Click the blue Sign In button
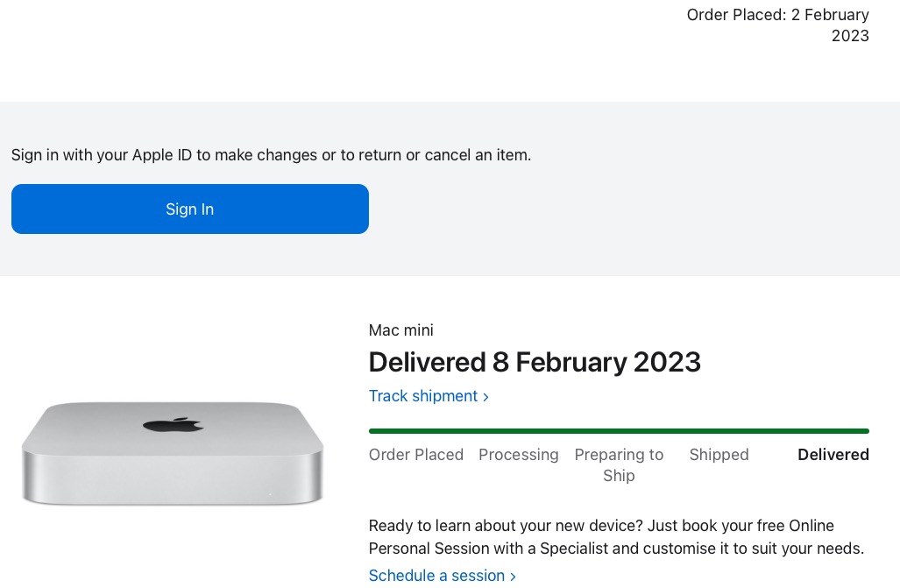The image size is (900, 588). point(189,209)
